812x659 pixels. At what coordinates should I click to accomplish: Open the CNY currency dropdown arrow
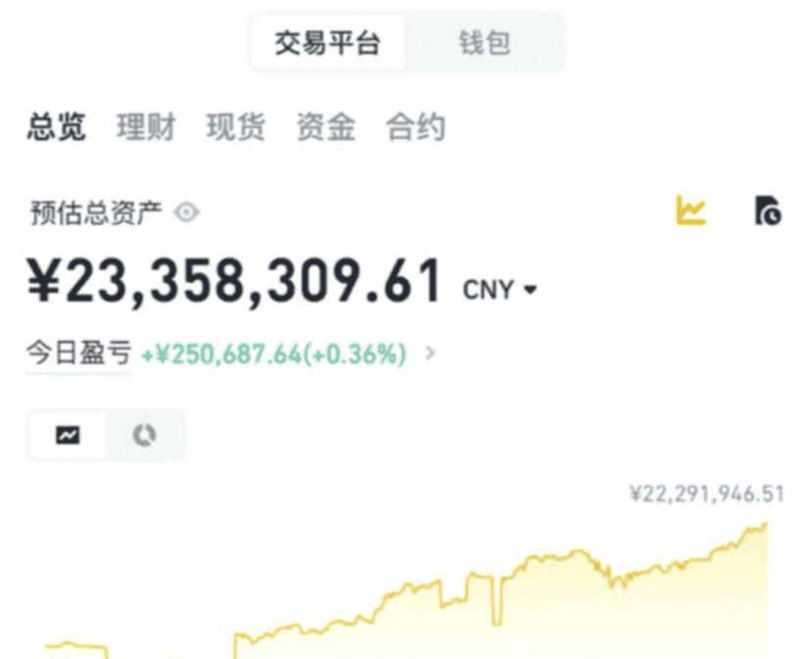(530, 290)
